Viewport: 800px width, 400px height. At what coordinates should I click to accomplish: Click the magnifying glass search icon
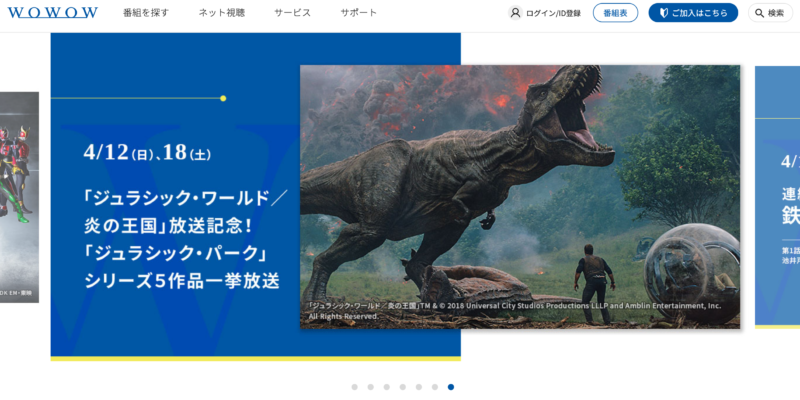pos(760,13)
